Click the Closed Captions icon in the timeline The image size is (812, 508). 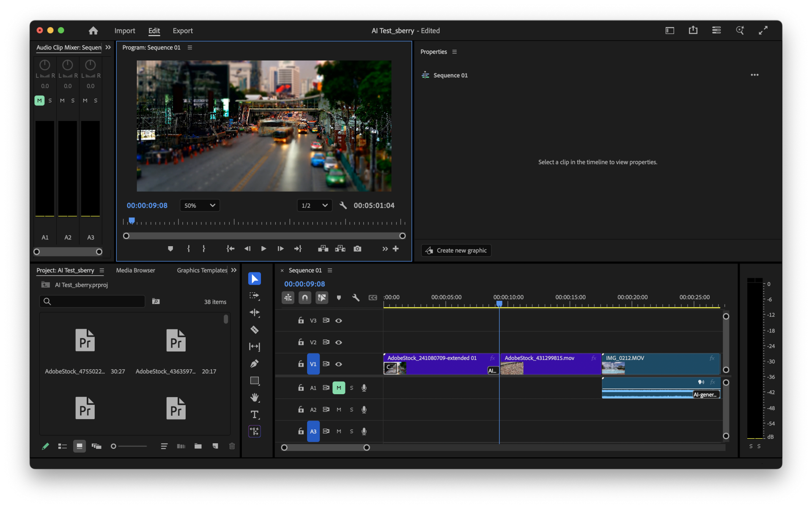pyautogui.click(x=373, y=297)
